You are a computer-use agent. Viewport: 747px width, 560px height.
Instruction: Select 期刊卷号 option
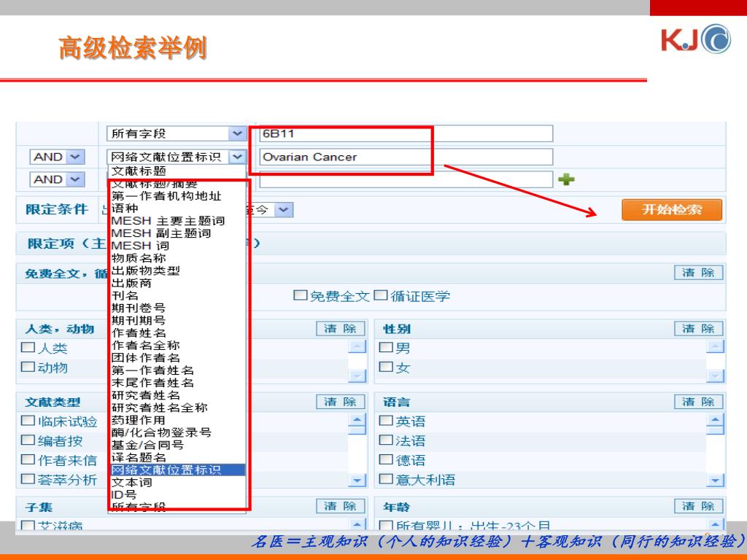139,308
